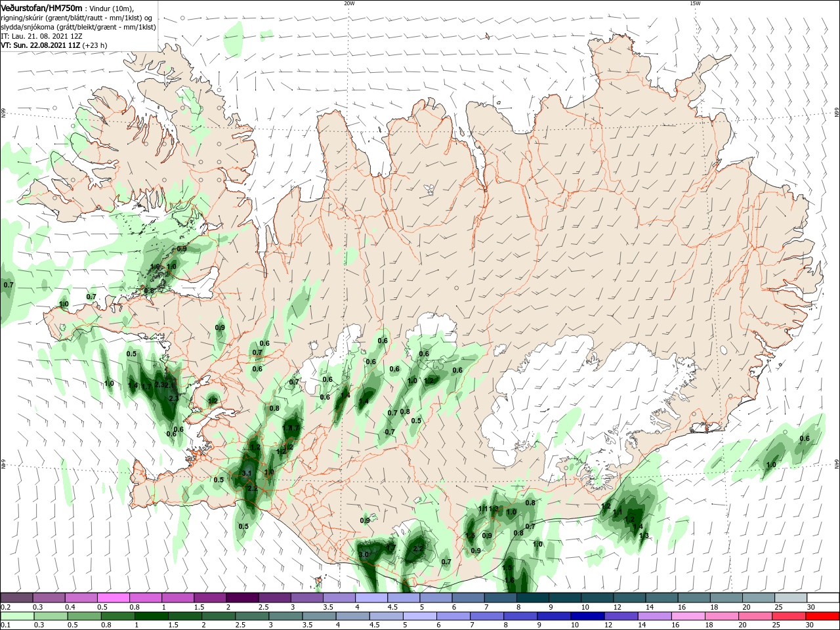Choose the darkest purple snow swatch from 2 to 2.5
This screenshot has height=630, width=840.
pyautogui.click(x=242, y=598)
